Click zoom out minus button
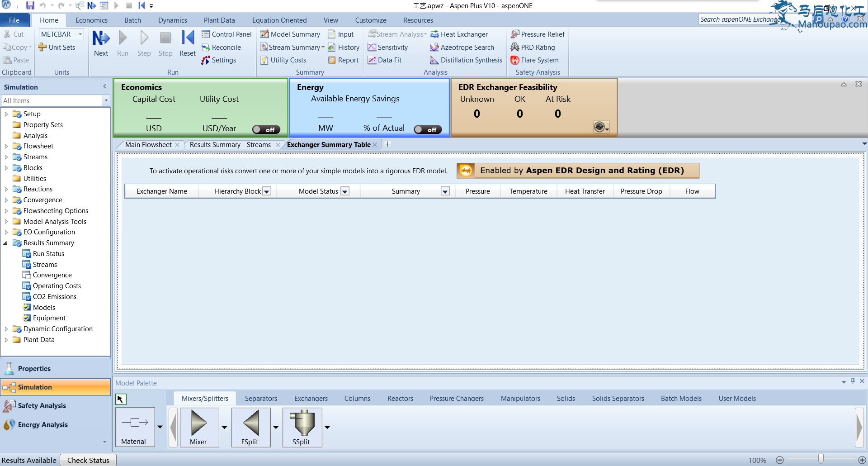 pos(779,460)
